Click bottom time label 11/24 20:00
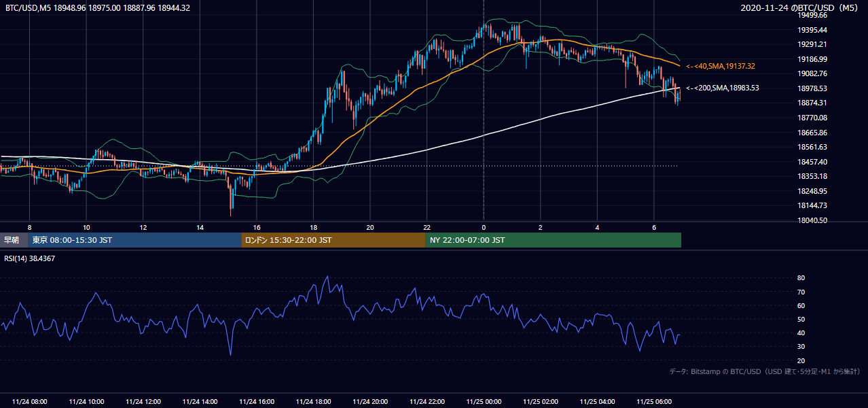The image size is (868, 408). click(x=369, y=402)
